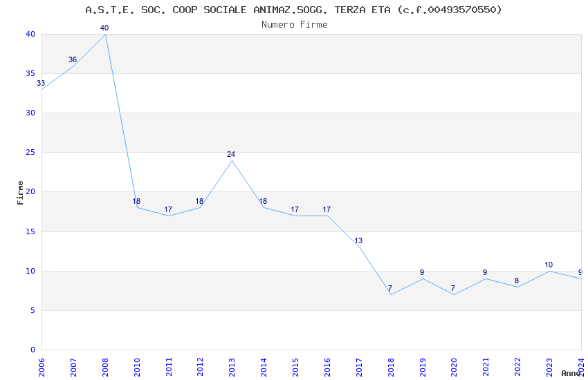Select the 18 data point above 2014
The width and height of the screenshot is (588, 380).
click(x=264, y=202)
